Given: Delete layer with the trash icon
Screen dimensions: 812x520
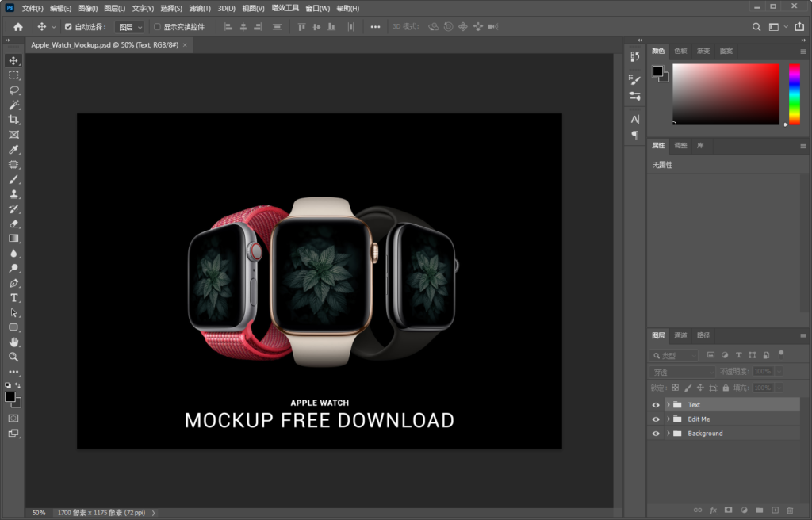Looking at the screenshot, I should click(790, 510).
